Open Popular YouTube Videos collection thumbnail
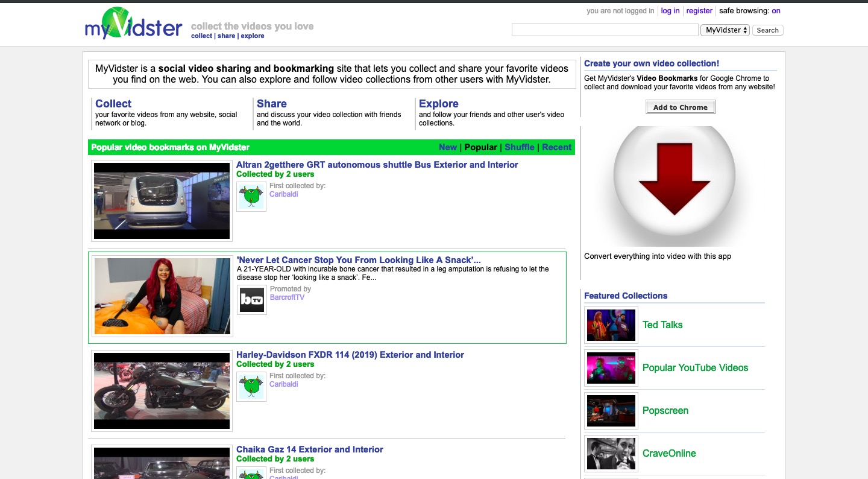Image resolution: width=868 pixels, height=479 pixels. click(x=611, y=368)
